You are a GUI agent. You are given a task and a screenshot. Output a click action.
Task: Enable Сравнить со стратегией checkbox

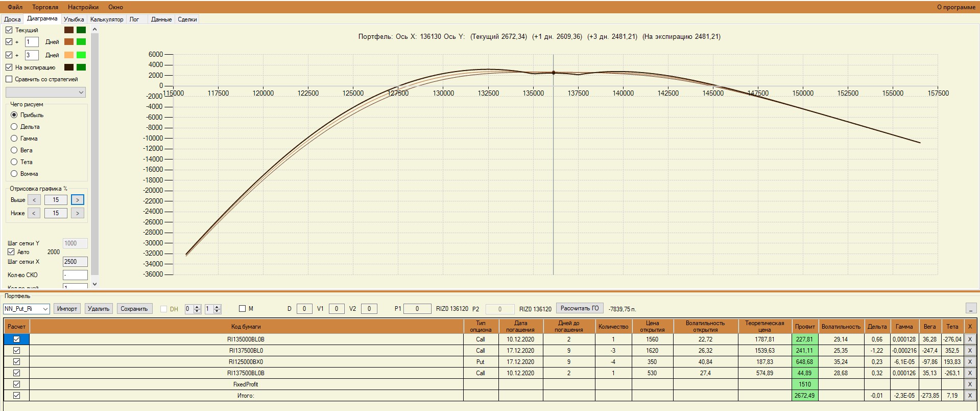9,79
